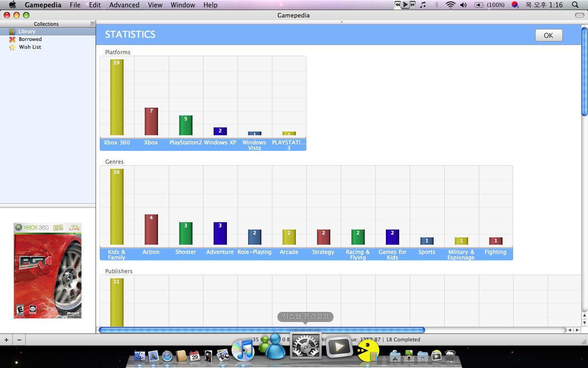Click the Adventure genre label
The height and width of the screenshot is (368, 588).
[220, 252]
